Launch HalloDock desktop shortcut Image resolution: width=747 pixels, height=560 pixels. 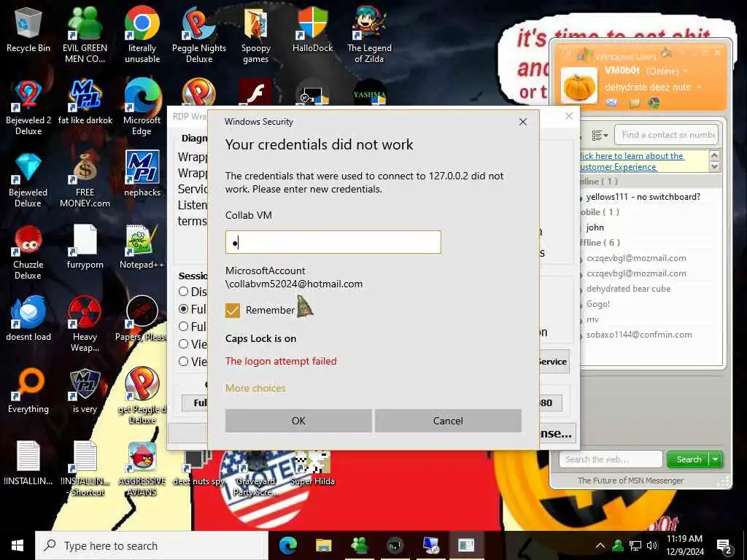point(312,31)
